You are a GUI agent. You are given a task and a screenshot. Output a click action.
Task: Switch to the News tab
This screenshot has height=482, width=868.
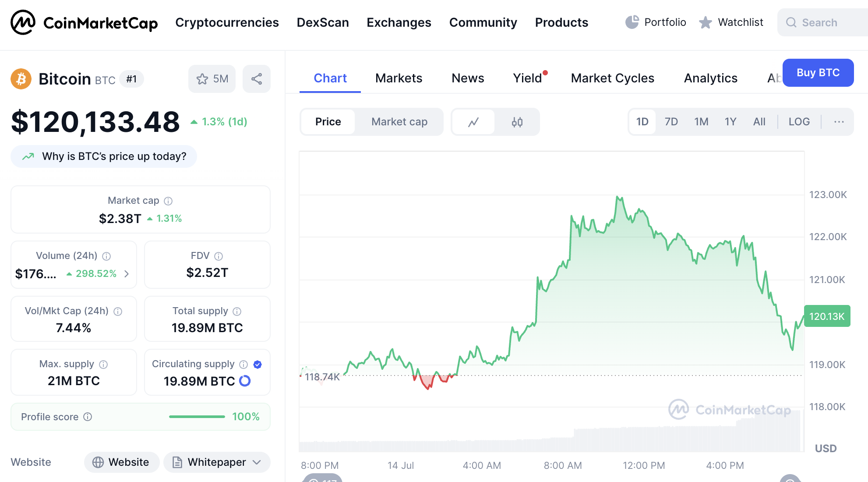tap(468, 78)
